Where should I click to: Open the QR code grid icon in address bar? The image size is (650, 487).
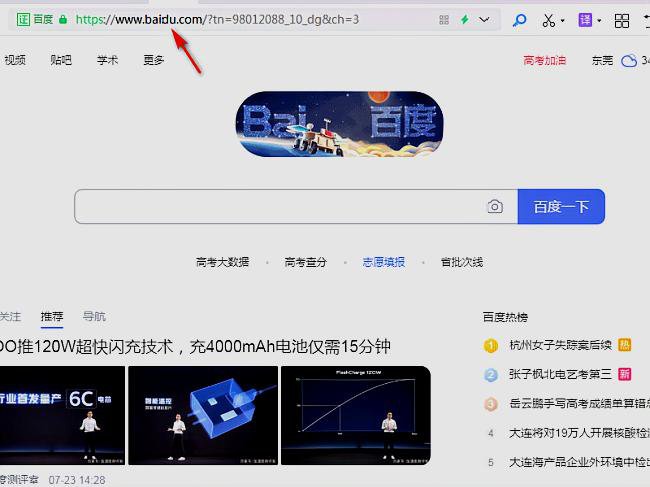444,19
